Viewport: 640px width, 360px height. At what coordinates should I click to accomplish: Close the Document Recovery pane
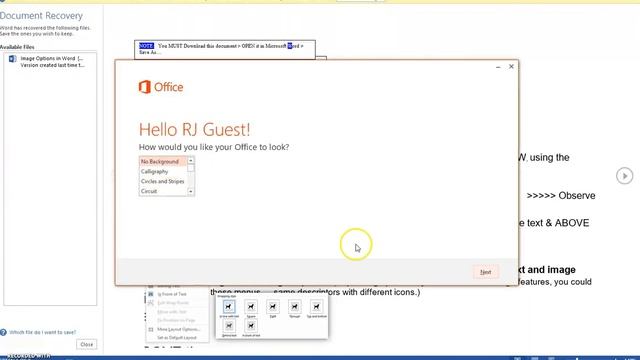point(87,344)
